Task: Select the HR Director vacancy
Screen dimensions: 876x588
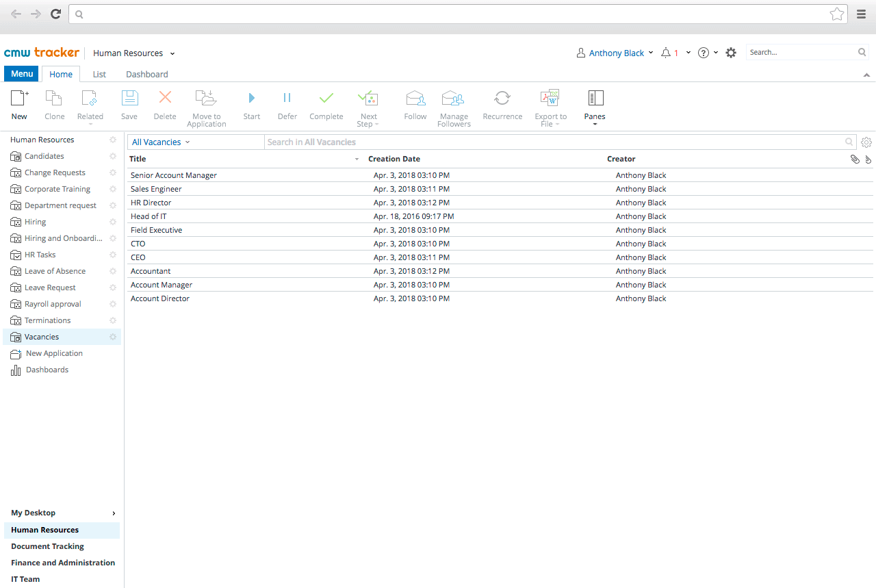Action: coord(500,203)
